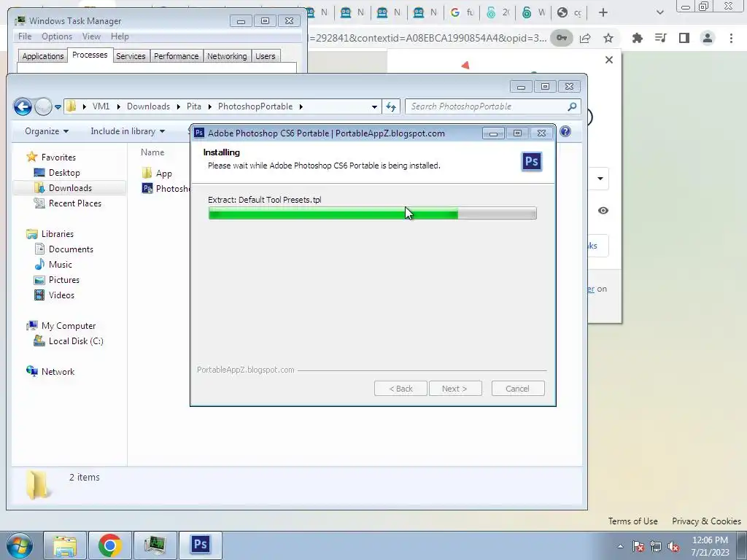The height and width of the screenshot is (560, 747).
Task: Open dropdown in browser popup
Action: [x=600, y=179]
